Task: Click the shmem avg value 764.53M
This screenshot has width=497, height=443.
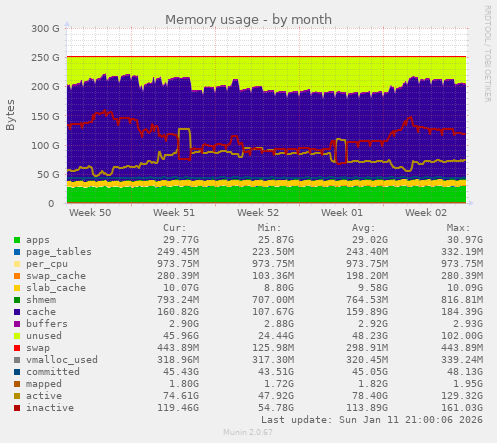Action: coord(367,300)
